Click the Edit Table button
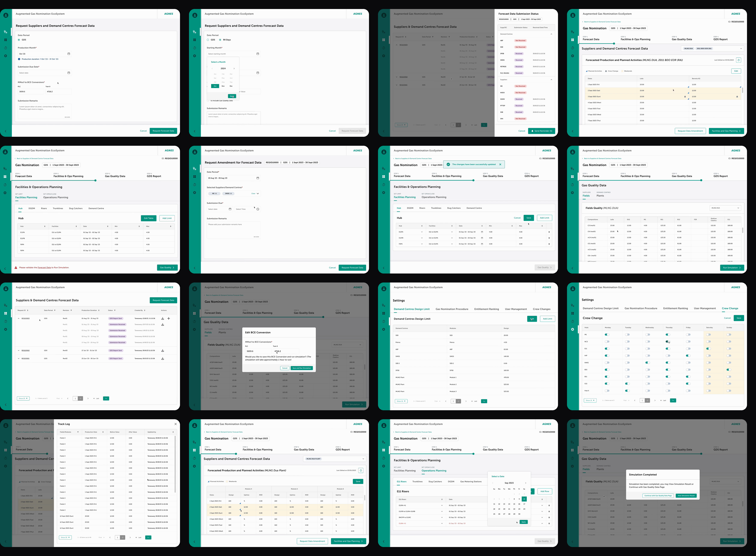 (x=148, y=218)
